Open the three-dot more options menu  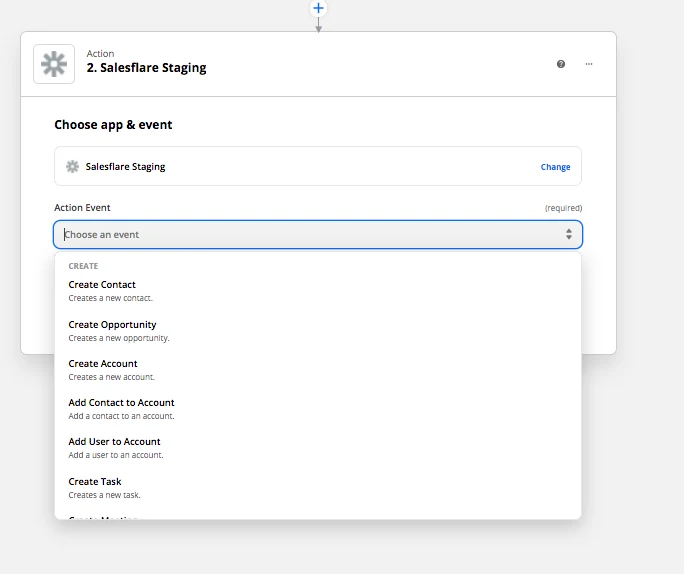pos(589,64)
